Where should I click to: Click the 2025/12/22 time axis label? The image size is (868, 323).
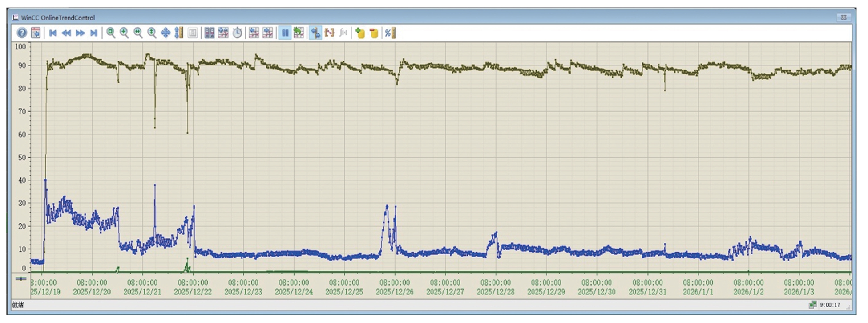pos(193,292)
